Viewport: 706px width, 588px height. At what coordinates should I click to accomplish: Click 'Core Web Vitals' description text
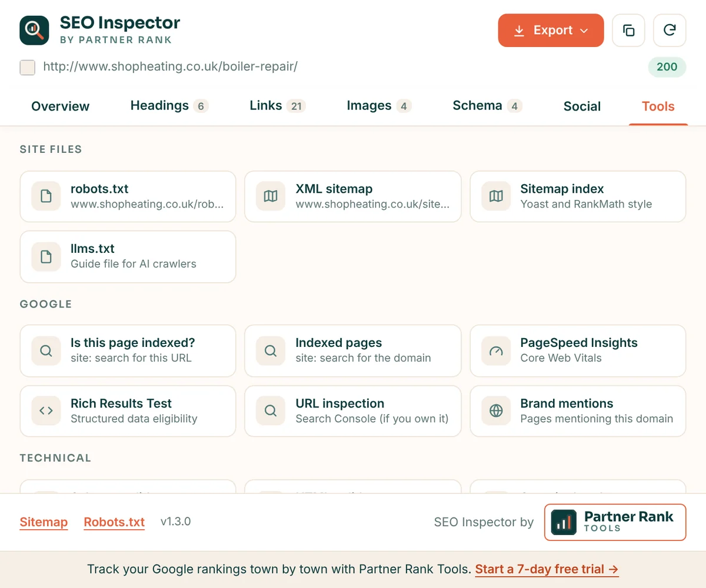click(561, 358)
